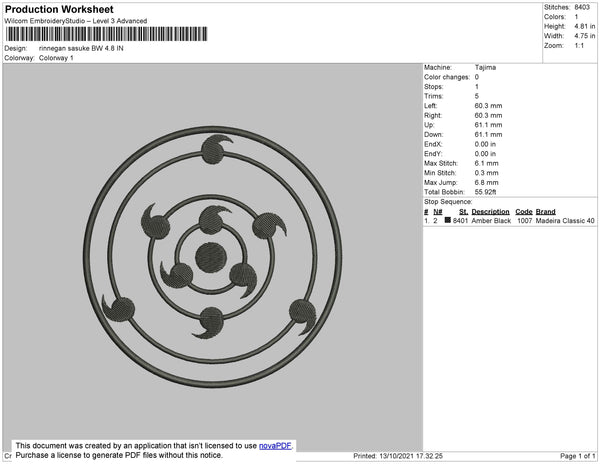Screen dimensions: 600x464
Task: Click brand 'Madeira Classic 40'
Action: pyautogui.click(x=565, y=221)
